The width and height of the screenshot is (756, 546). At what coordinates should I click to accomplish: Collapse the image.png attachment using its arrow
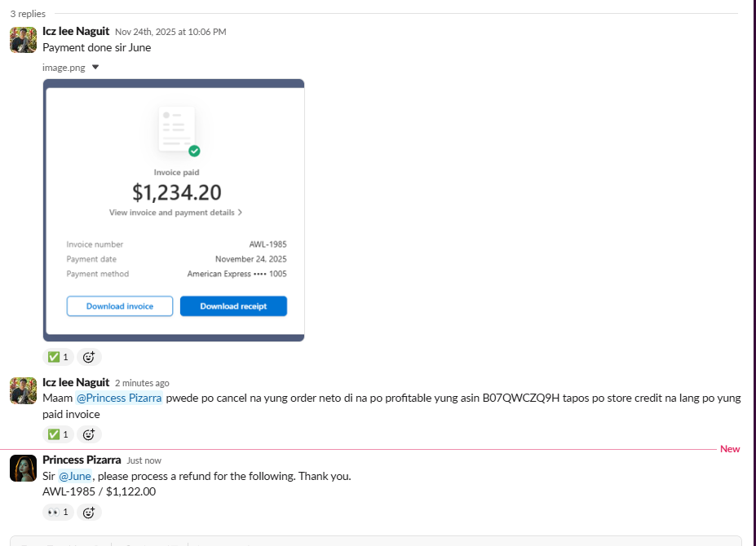click(95, 68)
